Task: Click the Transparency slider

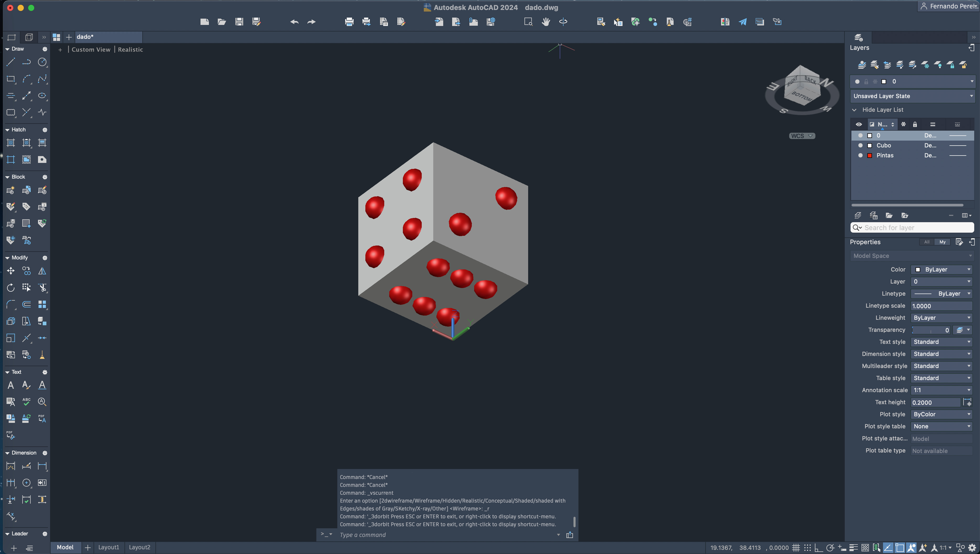Action: (931, 330)
